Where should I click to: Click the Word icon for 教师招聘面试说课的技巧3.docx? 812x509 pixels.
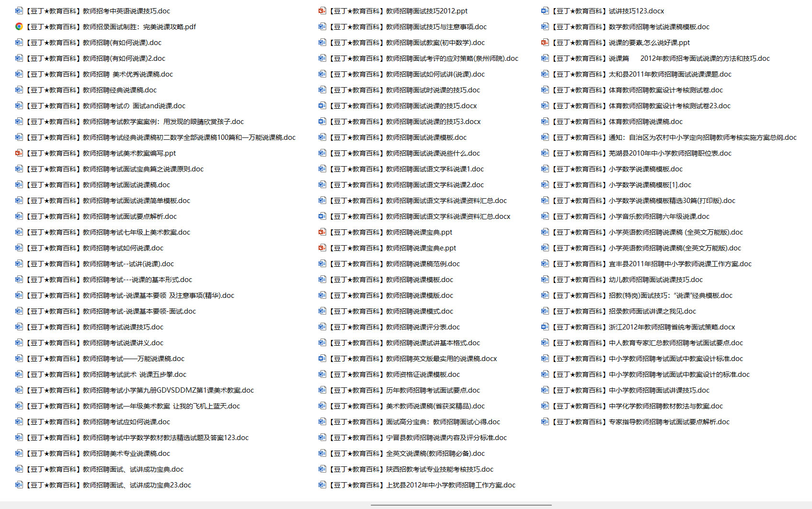tap(322, 121)
